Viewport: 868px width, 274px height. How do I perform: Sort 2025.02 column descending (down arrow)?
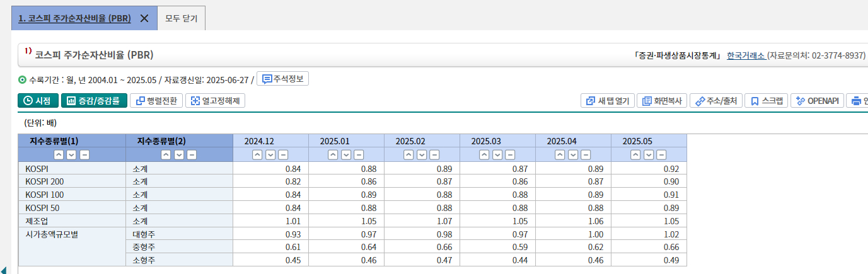click(x=422, y=155)
